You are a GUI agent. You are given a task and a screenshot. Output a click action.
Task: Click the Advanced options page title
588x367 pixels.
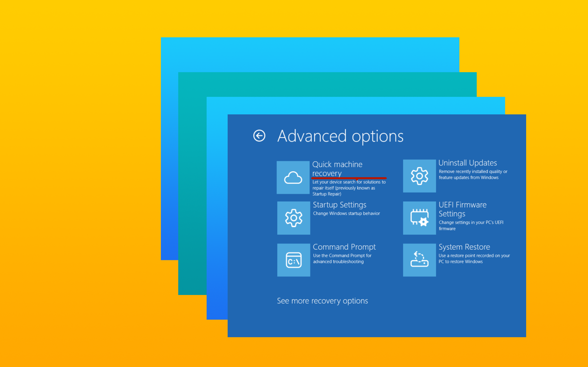[x=340, y=136]
